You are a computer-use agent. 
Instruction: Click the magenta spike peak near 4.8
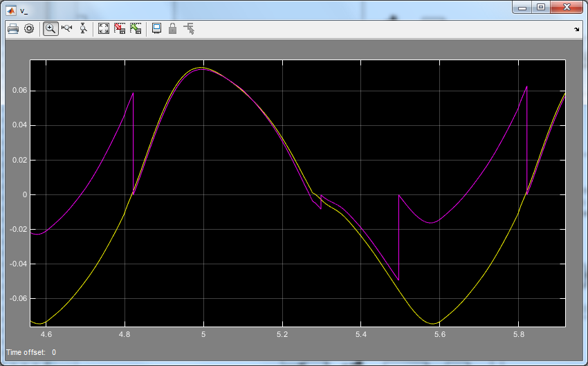tap(133, 93)
